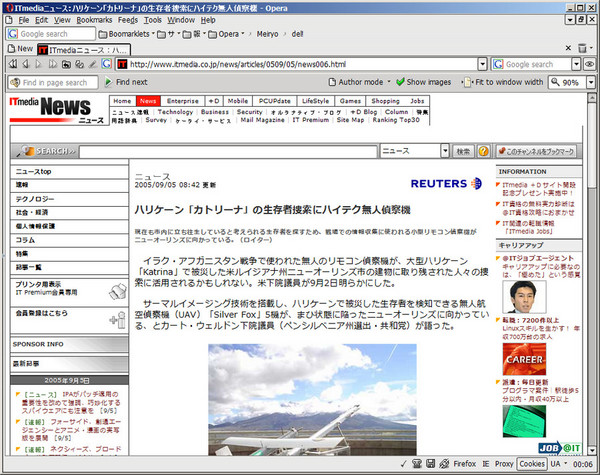Open the Tools menu
This screenshot has width=600, height=475.
(153, 20)
